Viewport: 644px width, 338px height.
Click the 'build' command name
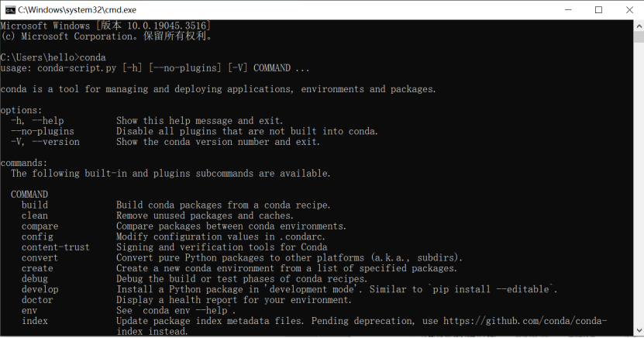(x=35, y=205)
